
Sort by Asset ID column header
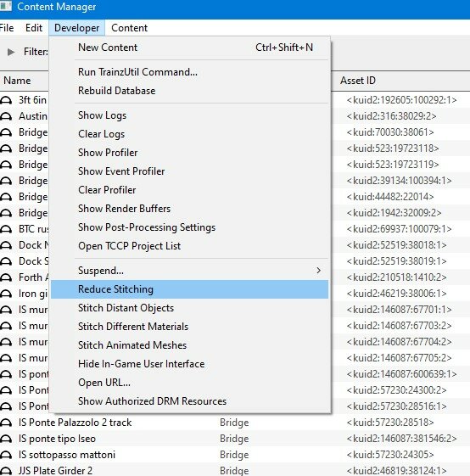click(358, 81)
